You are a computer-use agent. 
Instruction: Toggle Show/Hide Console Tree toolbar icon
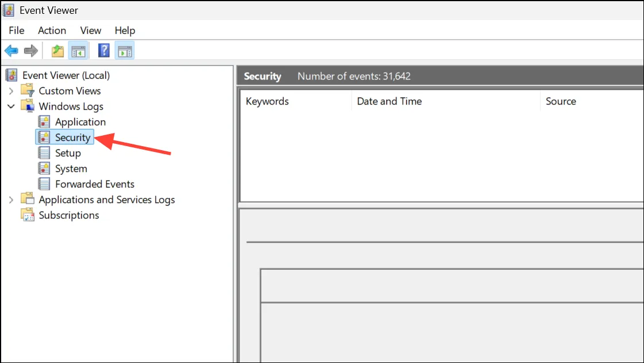click(78, 51)
